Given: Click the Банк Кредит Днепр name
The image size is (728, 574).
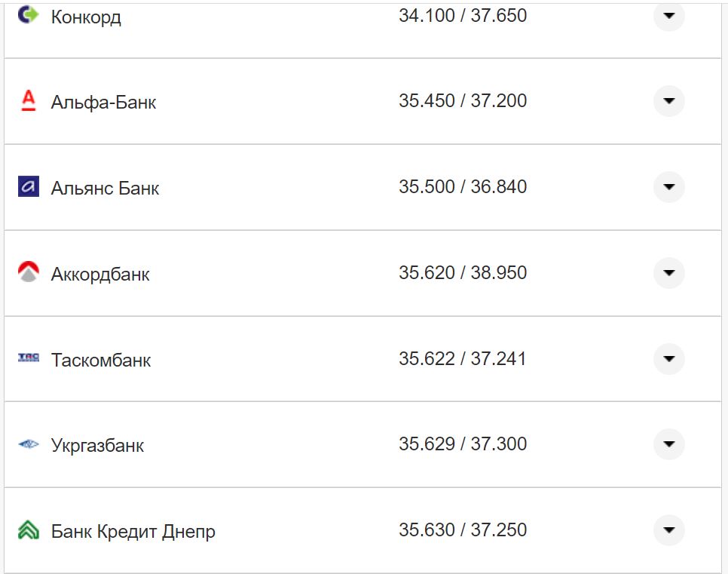Looking at the screenshot, I should coord(132,531).
